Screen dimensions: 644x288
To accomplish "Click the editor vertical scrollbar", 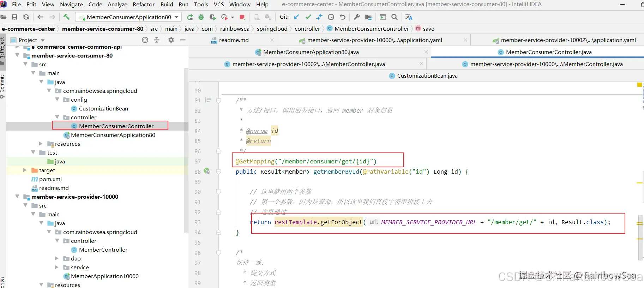I will [640, 238].
